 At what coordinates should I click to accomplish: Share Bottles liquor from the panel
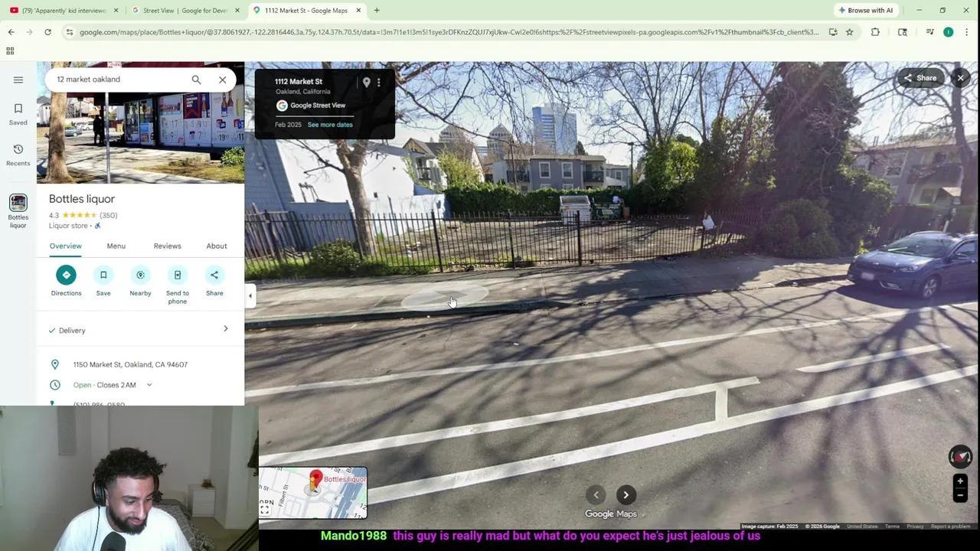point(214,281)
